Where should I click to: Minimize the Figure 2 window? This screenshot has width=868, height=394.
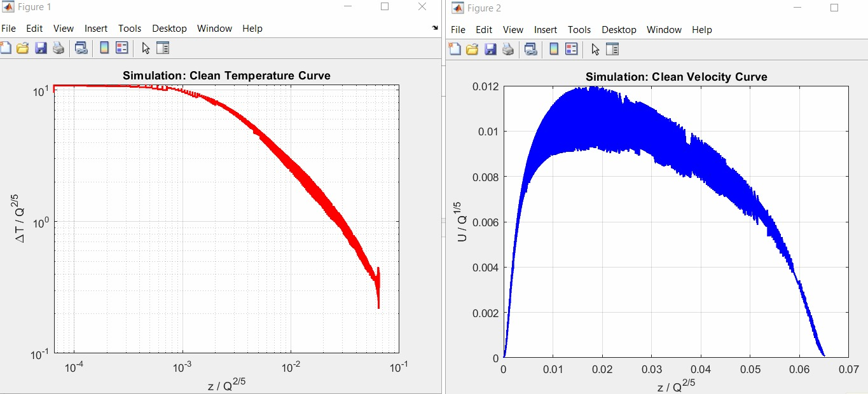[x=797, y=8]
